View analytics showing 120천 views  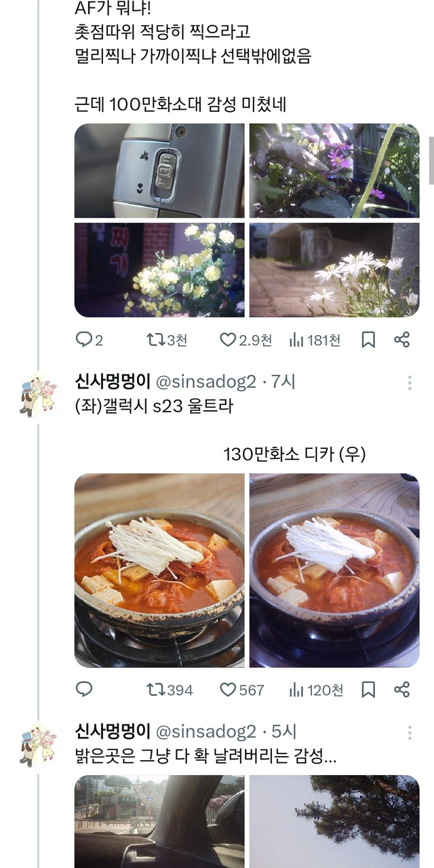click(x=316, y=690)
